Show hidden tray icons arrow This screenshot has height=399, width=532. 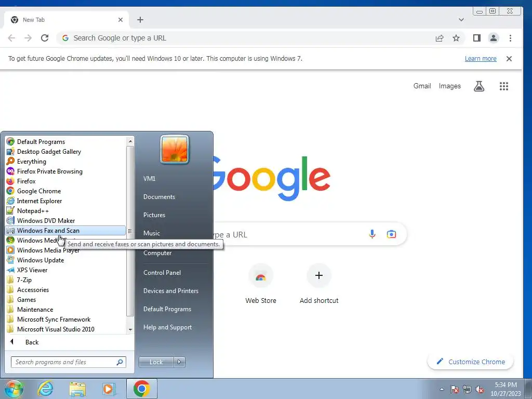[x=442, y=389]
